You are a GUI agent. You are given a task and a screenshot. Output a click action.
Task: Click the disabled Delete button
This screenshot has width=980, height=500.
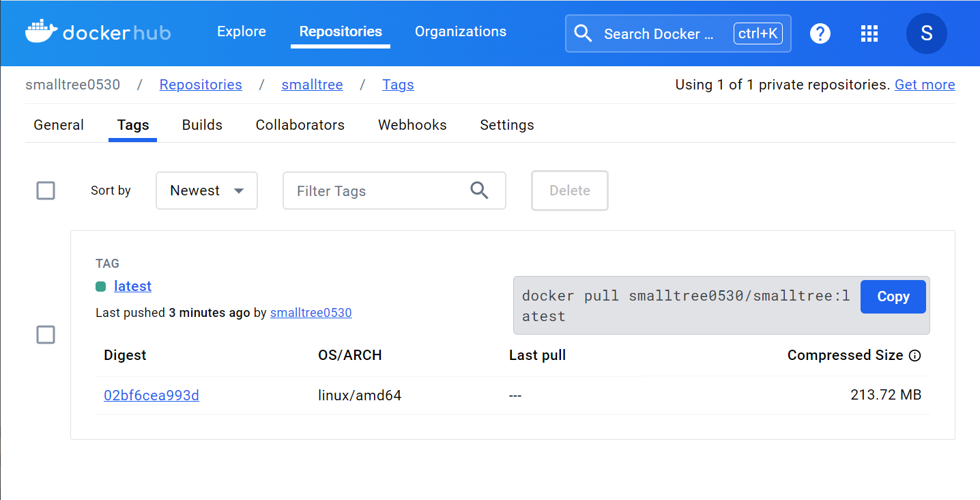tap(570, 191)
